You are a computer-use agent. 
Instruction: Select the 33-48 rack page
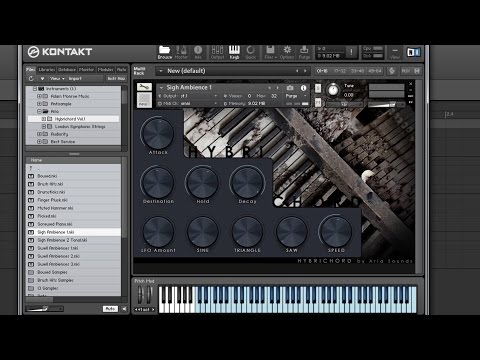point(357,71)
